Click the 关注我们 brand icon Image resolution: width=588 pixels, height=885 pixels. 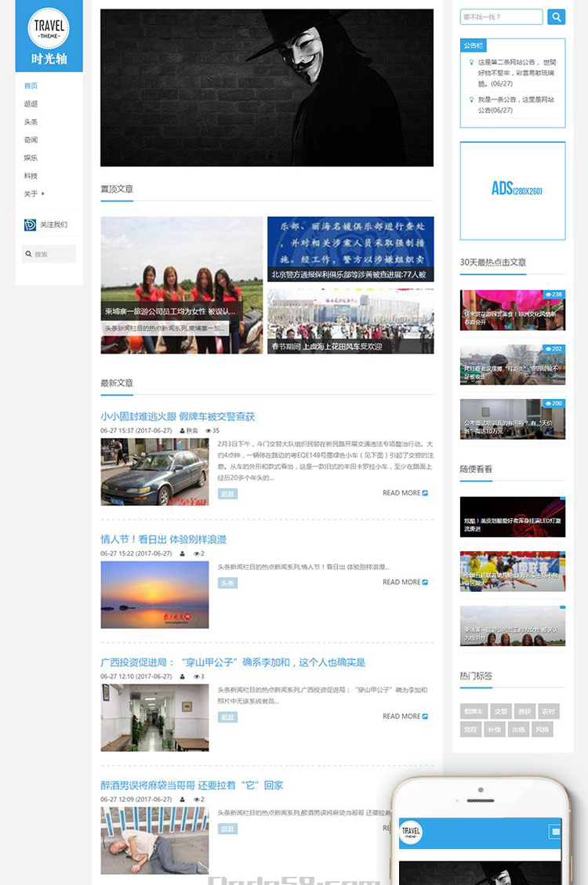30,225
